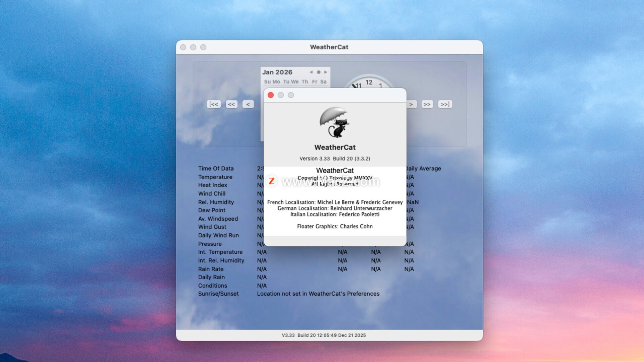Jump to today using calendar dot
This screenshot has height=362, width=644.
tap(319, 72)
